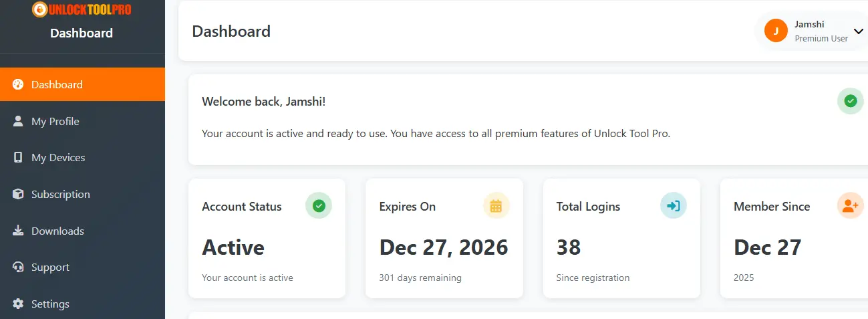The width and height of the screenshot is (868, 319).
Task: Click the My Devices phone icon
Action: tap(18, 158)
